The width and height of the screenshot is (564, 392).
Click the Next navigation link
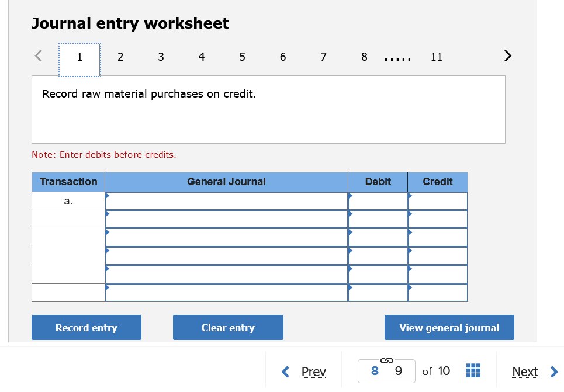(524, 372)
